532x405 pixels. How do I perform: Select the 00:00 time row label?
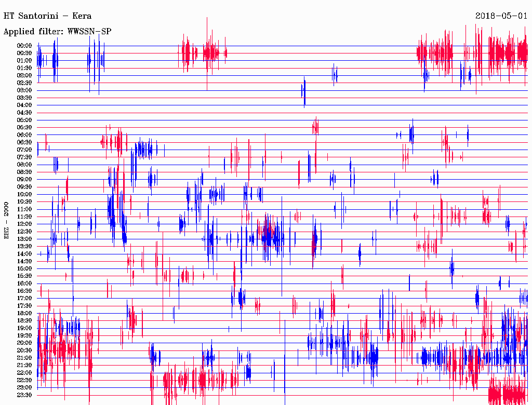[25, 46]
